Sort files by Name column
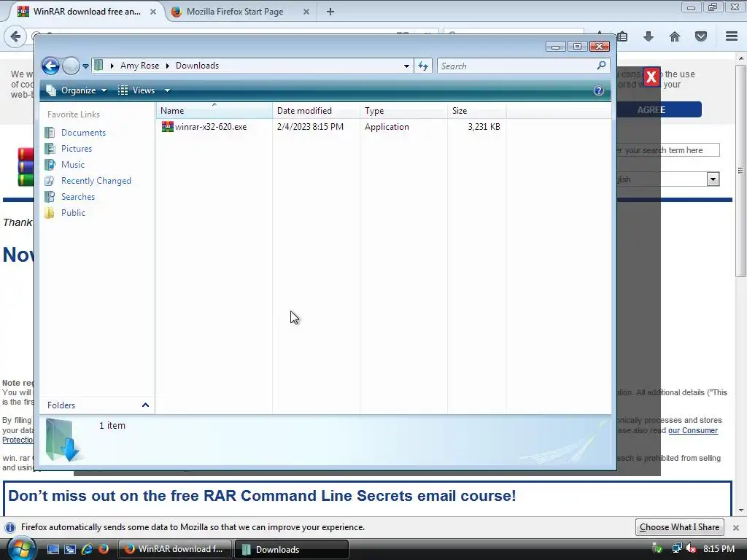 pos(214,111)
